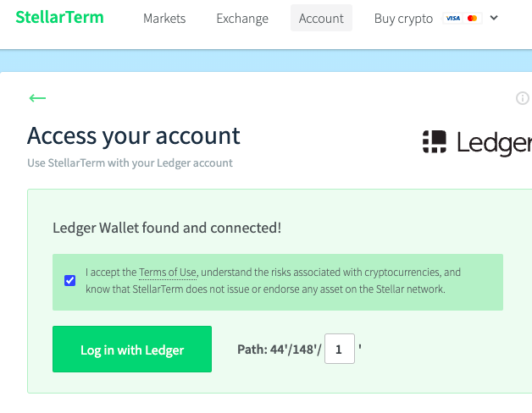The height and width of the screenshot is (413, 532).
Task: Open the Buy crypto option
Action: point(403,19)
